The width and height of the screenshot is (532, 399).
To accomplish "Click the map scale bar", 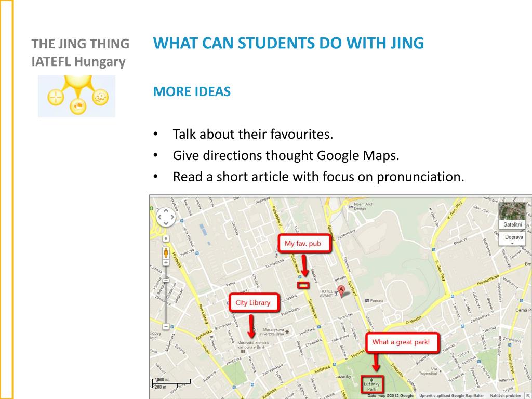I will click(171, 383).
